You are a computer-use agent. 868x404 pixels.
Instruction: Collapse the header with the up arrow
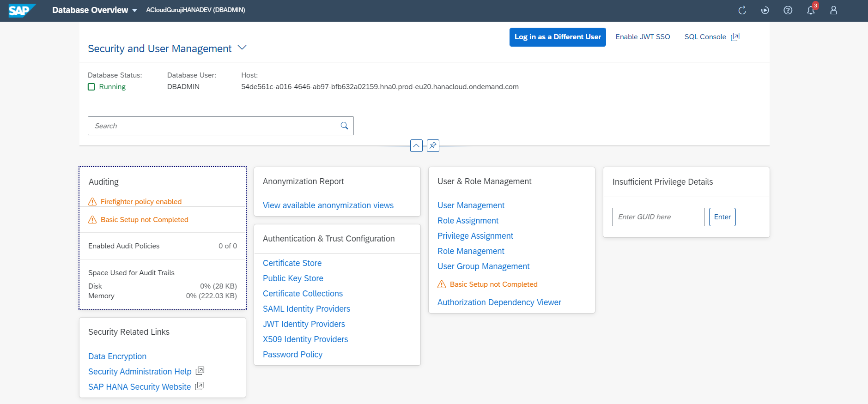coord(416,145)
